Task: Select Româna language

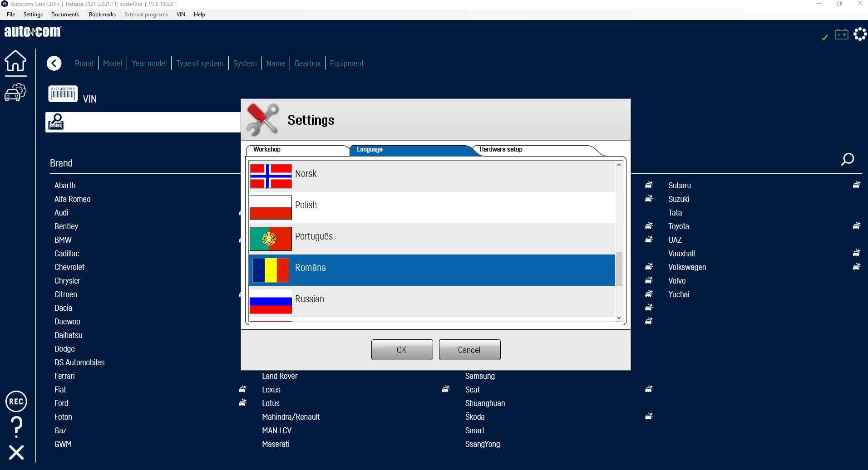Action: coord(432,270)
